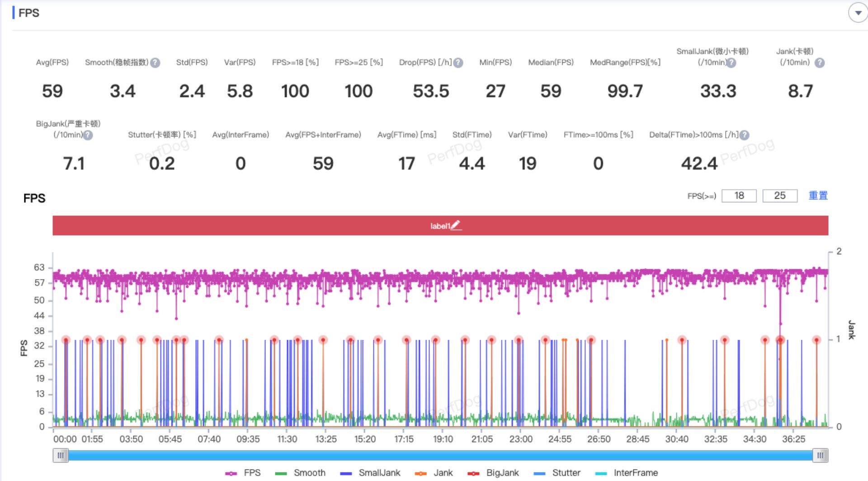Toggle BigJank series in the legend
Screen dimensions: 868x481
pyautogui.click(x=493, y=473)
